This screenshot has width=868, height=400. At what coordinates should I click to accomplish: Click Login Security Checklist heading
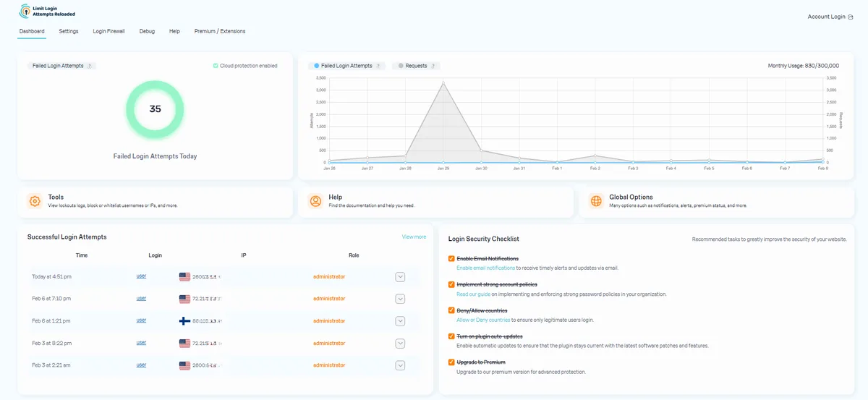483,239
